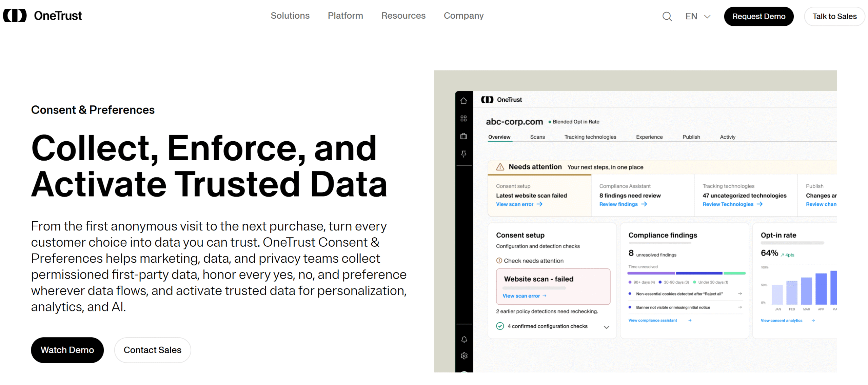The image size is (868, 385).
Task: Open the Publish tab
Action: coord(691,137)
